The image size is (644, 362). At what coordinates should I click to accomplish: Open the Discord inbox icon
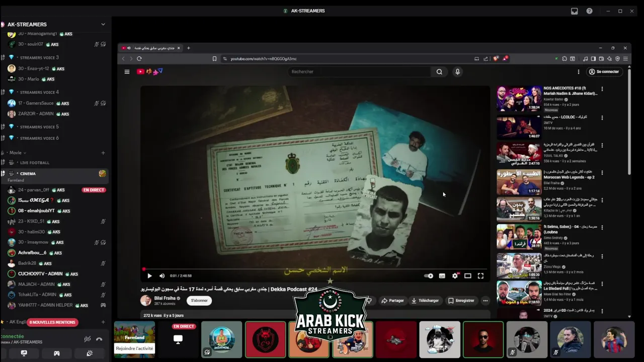[x=575, y=11]
